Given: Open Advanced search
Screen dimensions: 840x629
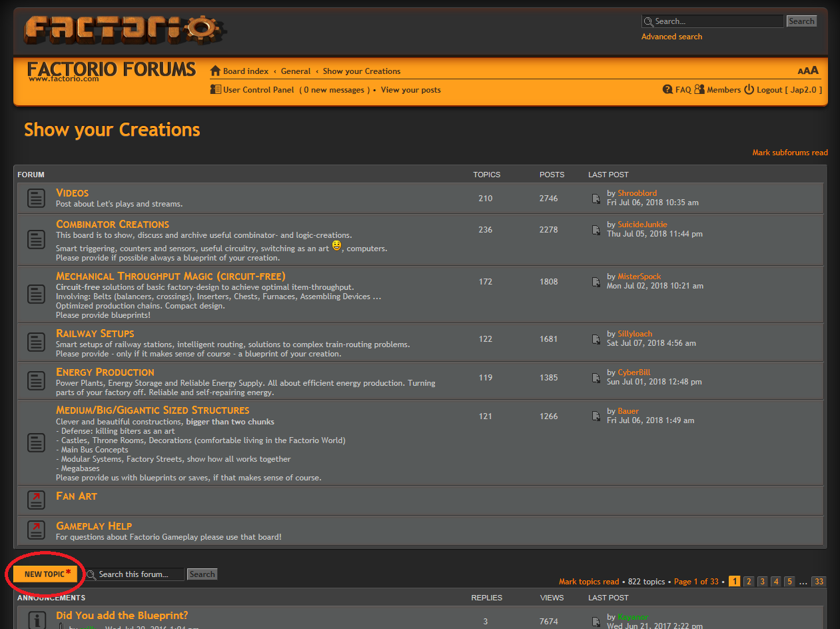Looking at the screenshot, I should click(x=671, y=37).
